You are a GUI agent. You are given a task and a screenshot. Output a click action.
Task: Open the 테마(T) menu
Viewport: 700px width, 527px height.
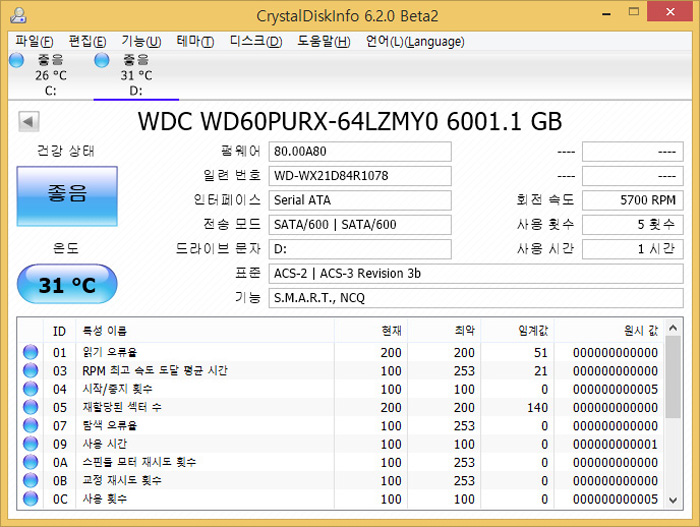(x=195, y=42)
